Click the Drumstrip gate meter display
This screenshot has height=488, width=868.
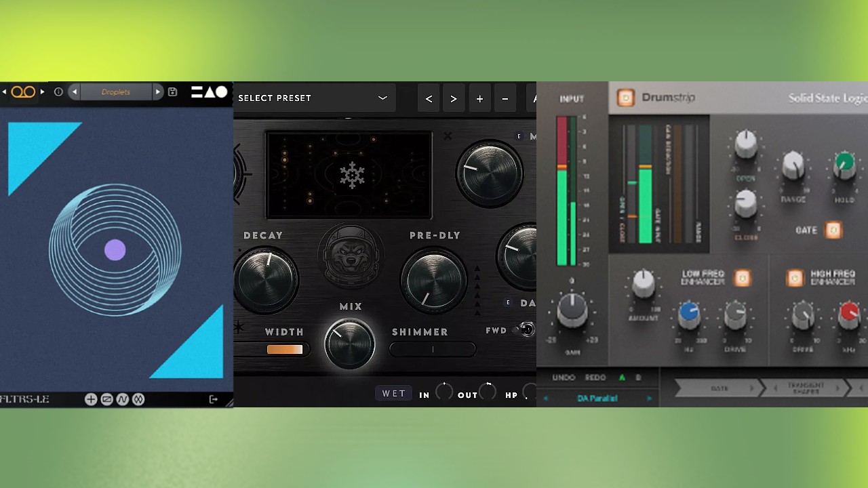(x=659, y=184)
